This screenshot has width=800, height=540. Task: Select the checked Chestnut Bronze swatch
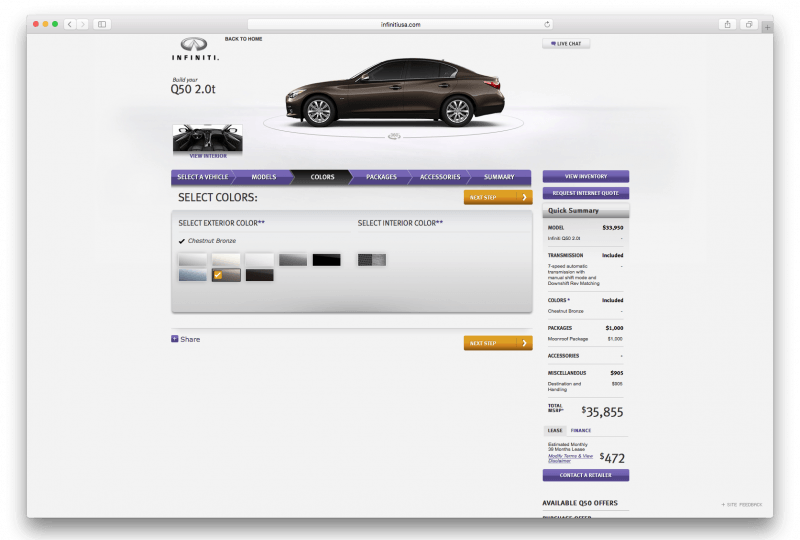226,275
